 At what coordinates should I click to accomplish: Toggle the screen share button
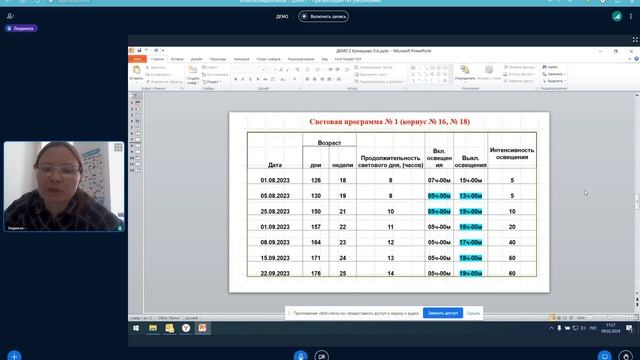tap(604, 356)
